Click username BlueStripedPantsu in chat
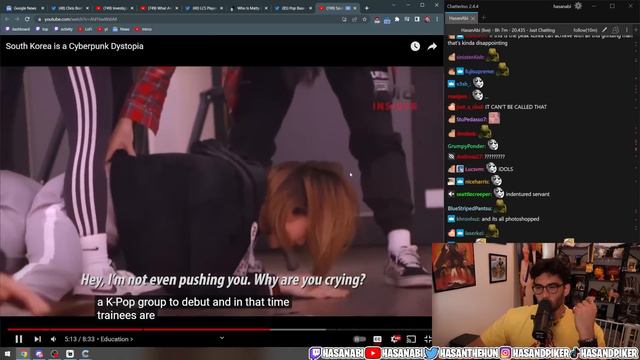The width and height of the screenshot is (640, 360). (x=469, y=208)
